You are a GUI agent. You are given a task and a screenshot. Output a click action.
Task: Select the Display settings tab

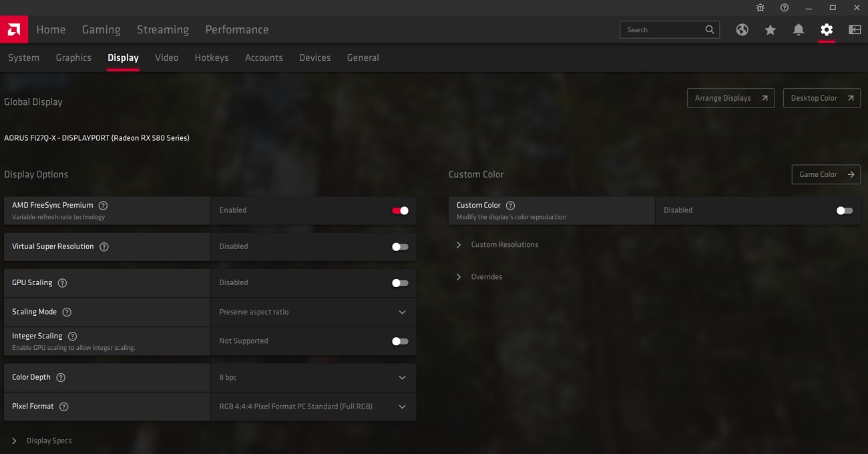pos(124,58)
